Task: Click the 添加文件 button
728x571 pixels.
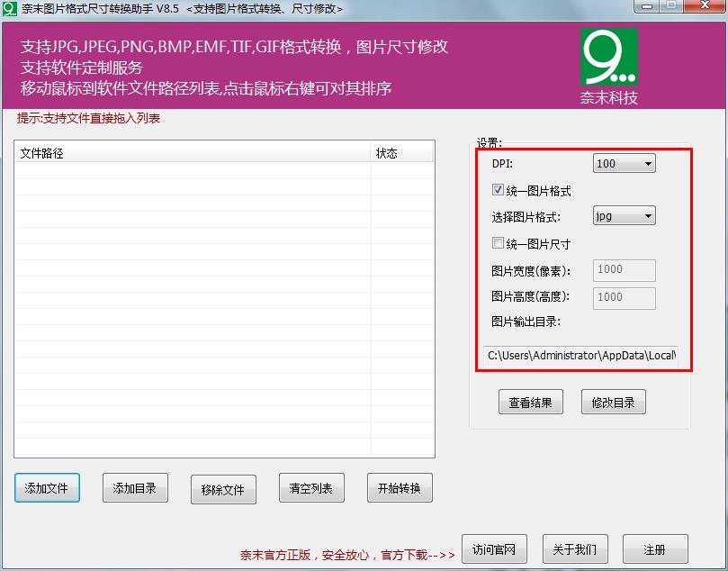Action: click(47, 488)
